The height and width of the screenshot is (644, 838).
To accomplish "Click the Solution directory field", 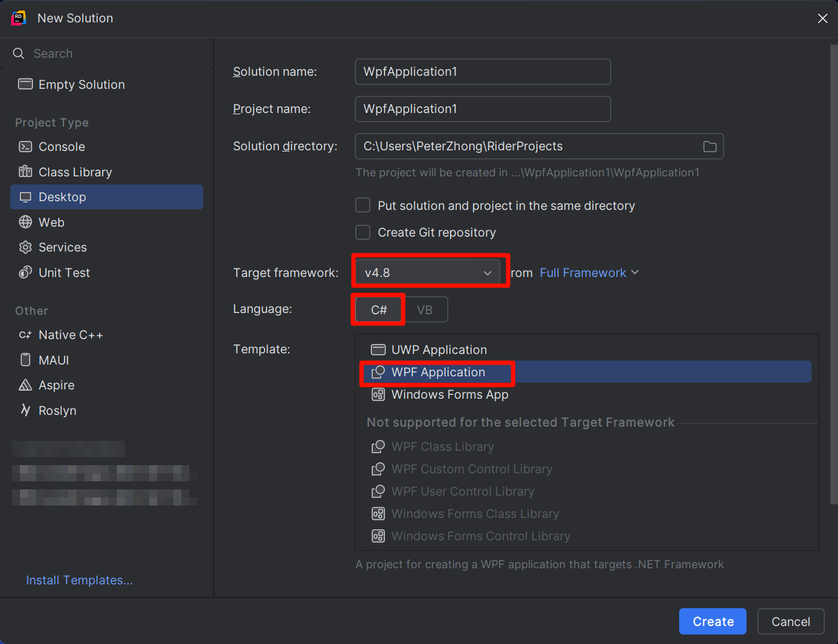I will tap(539, 147).
